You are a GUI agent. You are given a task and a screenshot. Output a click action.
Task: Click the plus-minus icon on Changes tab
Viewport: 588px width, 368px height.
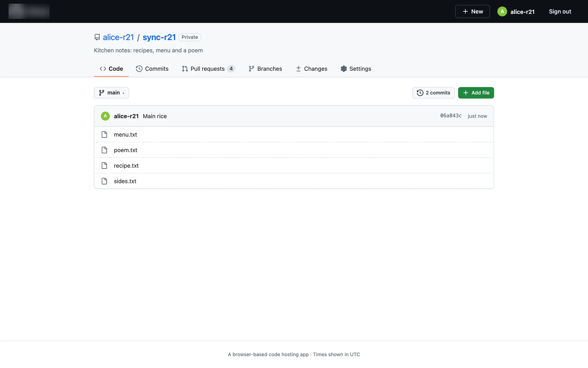[x=298, y=69]
